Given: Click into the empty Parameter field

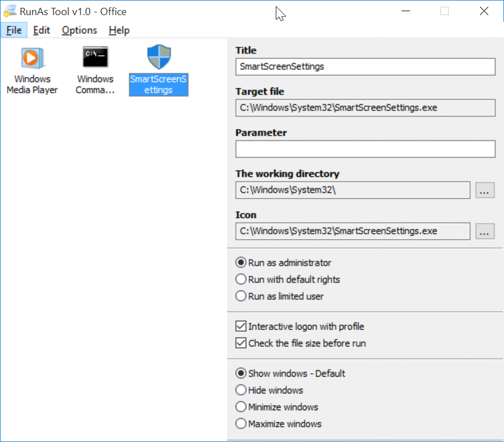Looking at the screenshot, I should (x=365, y=149).
